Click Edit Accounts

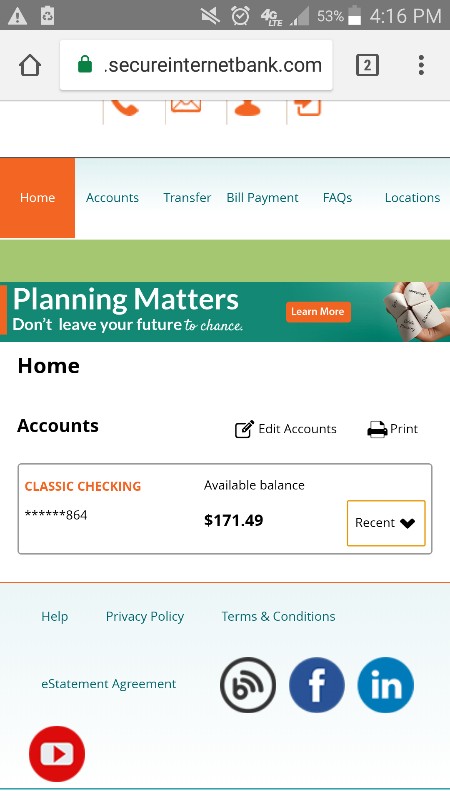286,429
